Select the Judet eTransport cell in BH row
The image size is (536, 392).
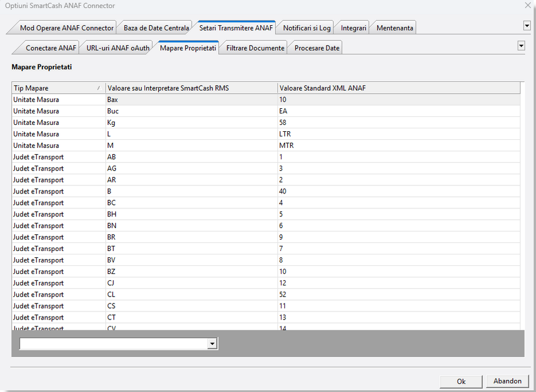click(x=59, y=214)
